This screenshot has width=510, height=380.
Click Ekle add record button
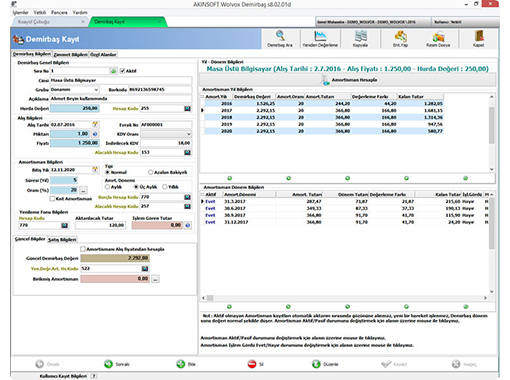click(186, 364)
